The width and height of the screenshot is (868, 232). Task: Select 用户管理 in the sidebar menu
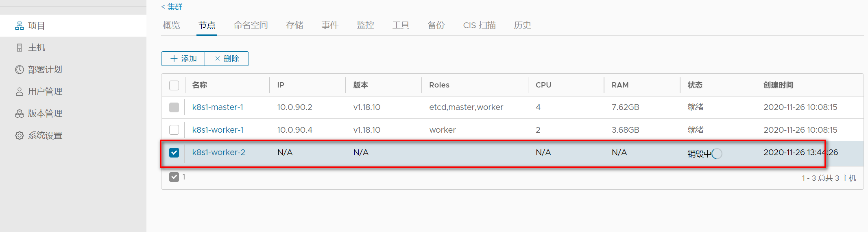point(73,92)
